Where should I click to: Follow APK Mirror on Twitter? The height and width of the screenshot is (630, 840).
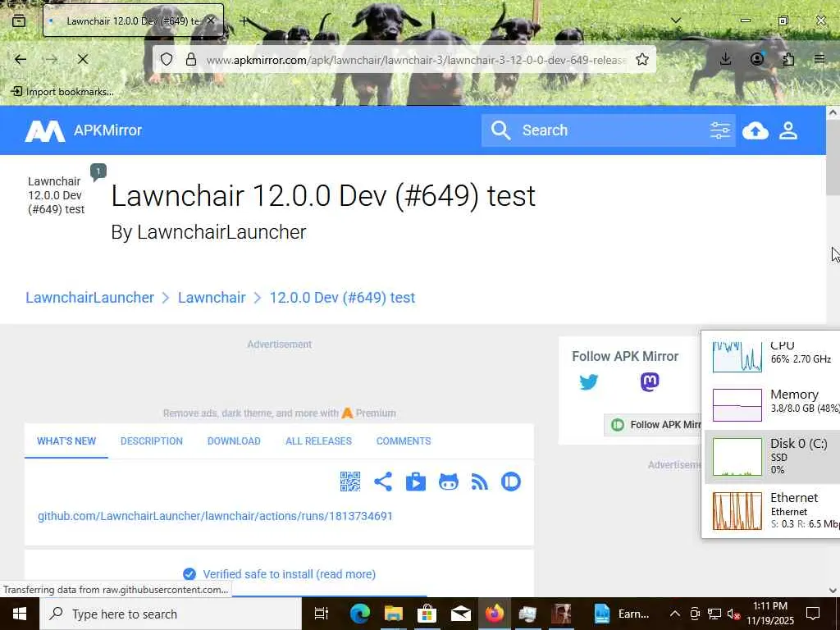tap(588, 382)
